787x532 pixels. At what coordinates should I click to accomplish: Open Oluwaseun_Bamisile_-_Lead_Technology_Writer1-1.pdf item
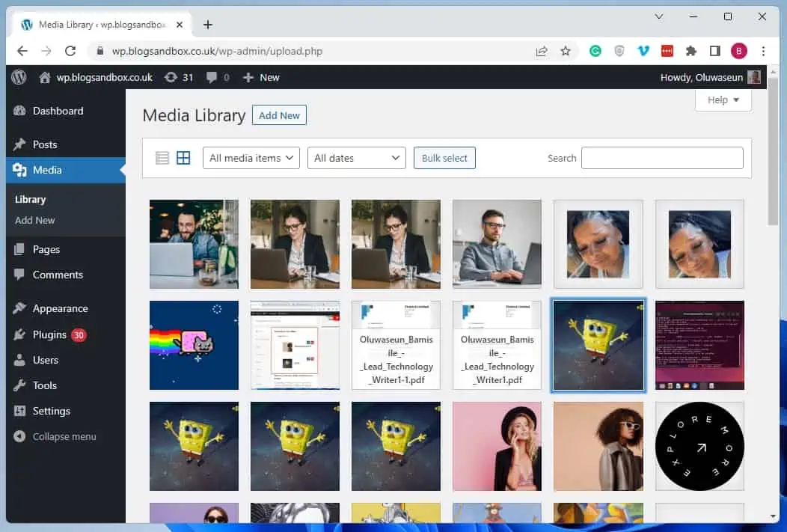point(396,345)
